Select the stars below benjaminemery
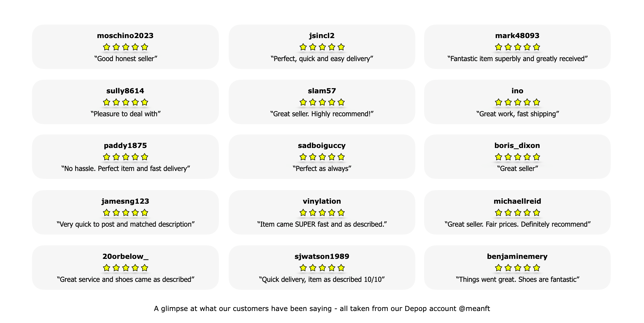 click(517, 268)
